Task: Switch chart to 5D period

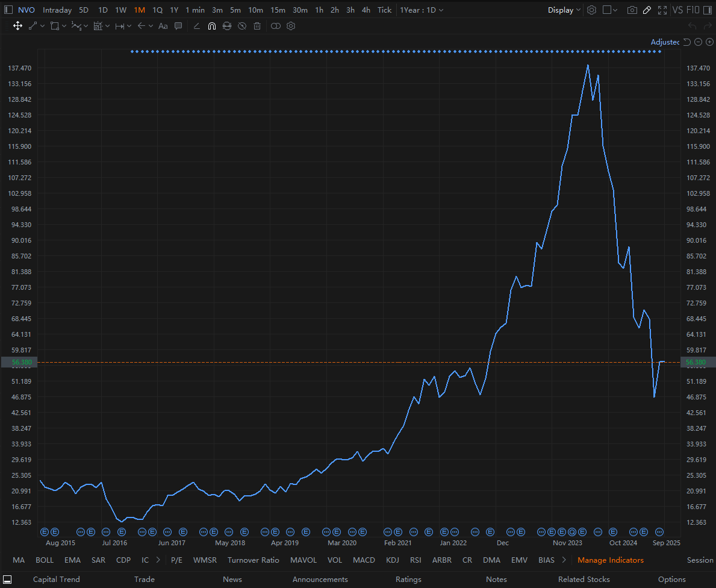Action: point(84,10)
